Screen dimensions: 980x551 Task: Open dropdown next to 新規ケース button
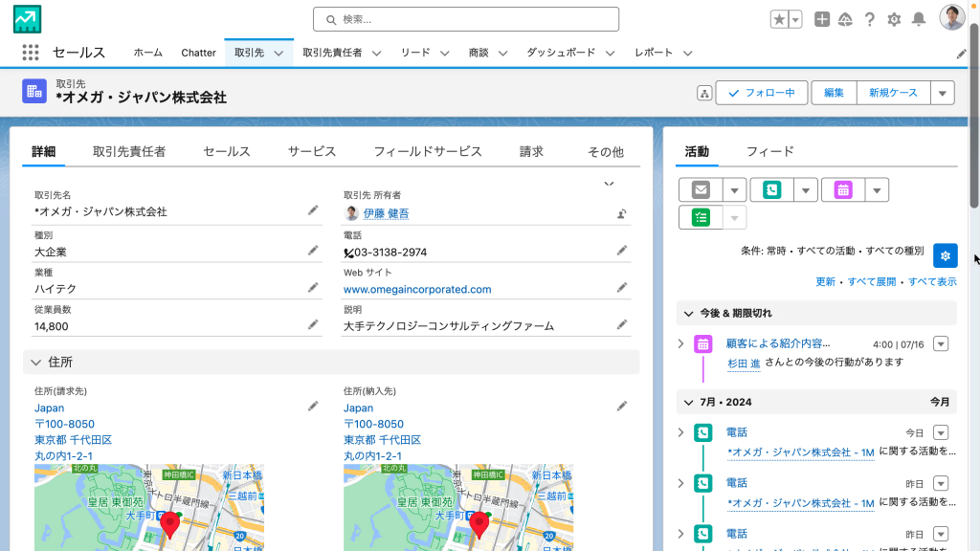point(943,93)
